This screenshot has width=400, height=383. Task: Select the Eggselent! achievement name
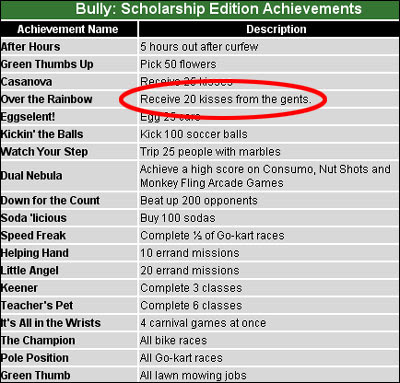click(28, 117)
